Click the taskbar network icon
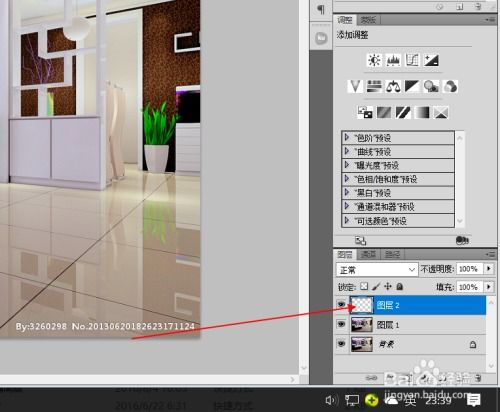Screen dimensions: 500x412 point(352,400)
